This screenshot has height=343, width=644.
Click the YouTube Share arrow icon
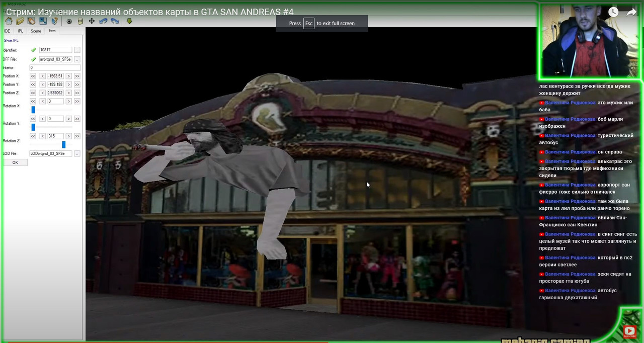pos(631,13)
